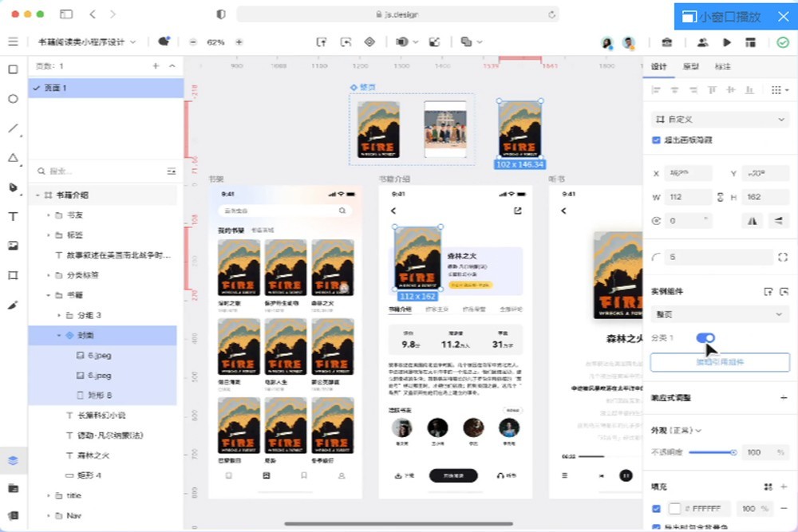This screenshot has width=798, height=532.
Task: Select the rectangle tool in left toolbar
Action: coord(14,69)
